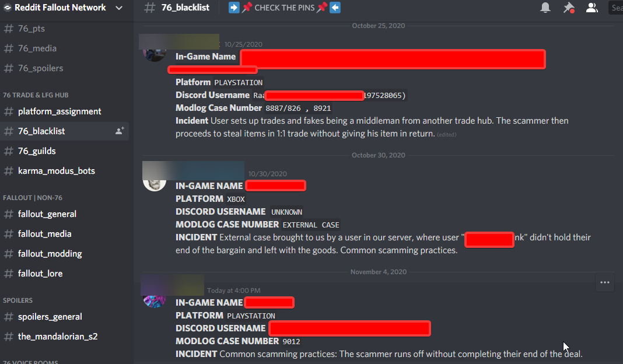Click invite icon next to 76_blacklist

pyautogui.click(x=120, y=131)
